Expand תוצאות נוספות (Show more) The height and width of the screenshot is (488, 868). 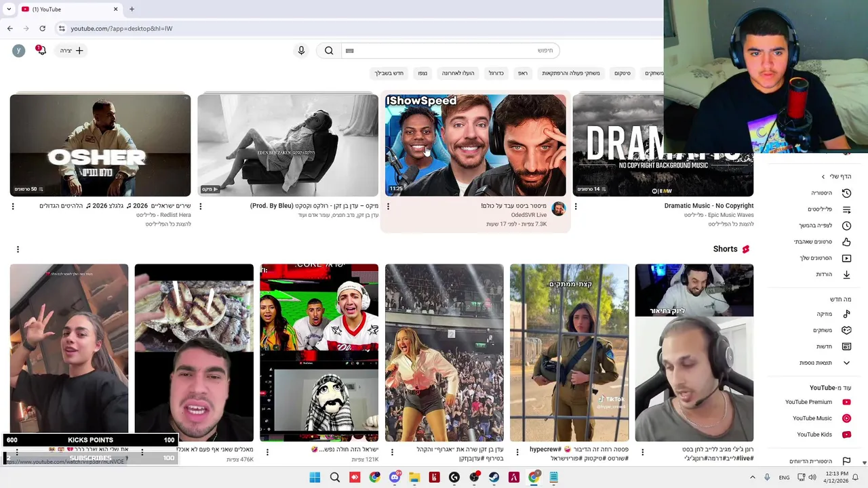(x=826, y=363)
